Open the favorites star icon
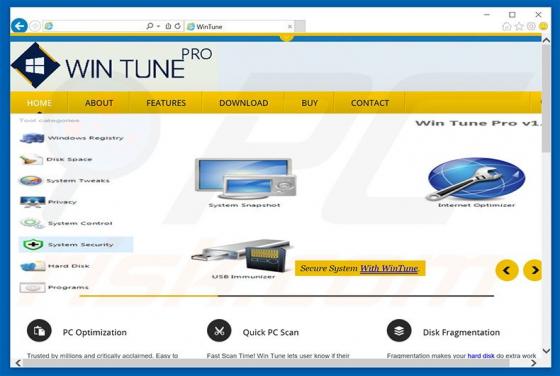 (519, 26)
